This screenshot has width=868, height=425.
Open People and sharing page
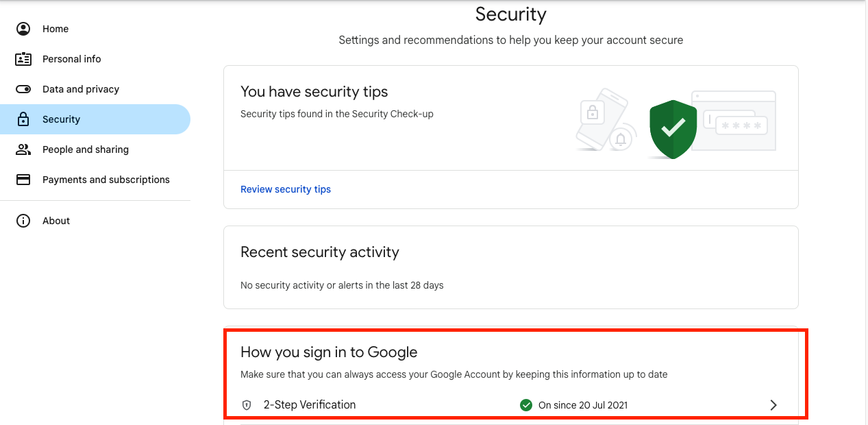[x=86, y=149]
